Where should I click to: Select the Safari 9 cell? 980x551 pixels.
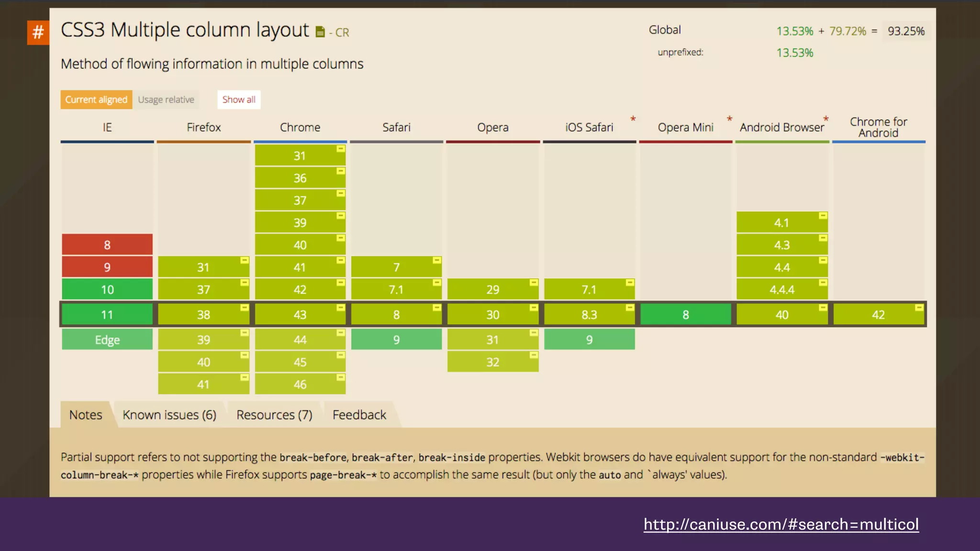pos(396,340)
